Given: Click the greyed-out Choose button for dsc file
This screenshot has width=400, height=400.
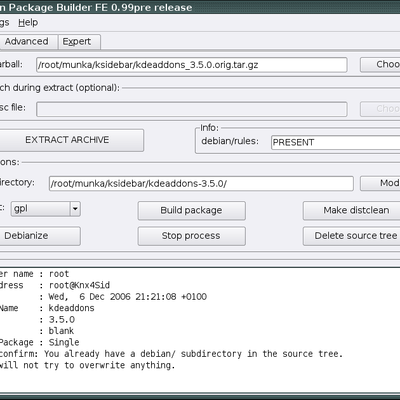Looking at the screenshot, I should [x=380, y=109].
